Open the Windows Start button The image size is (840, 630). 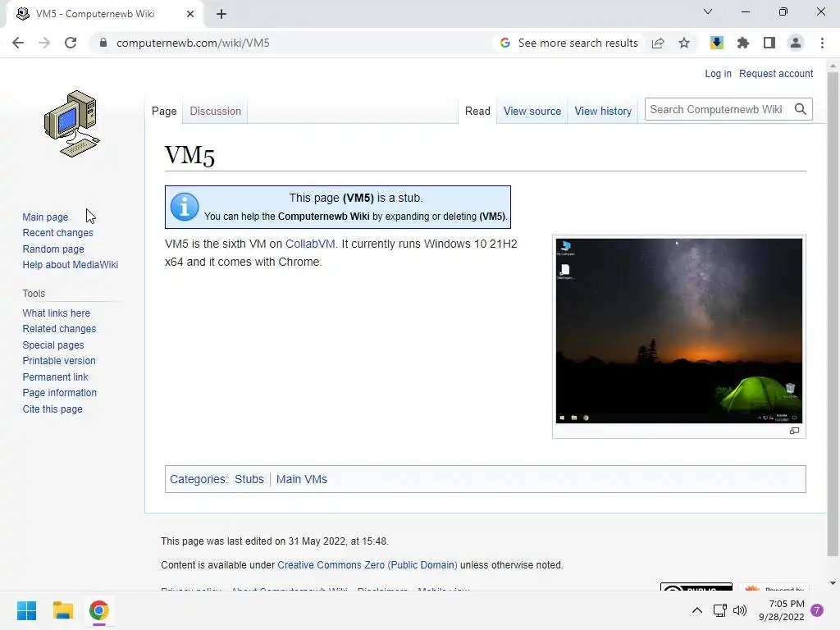point(26,610)
